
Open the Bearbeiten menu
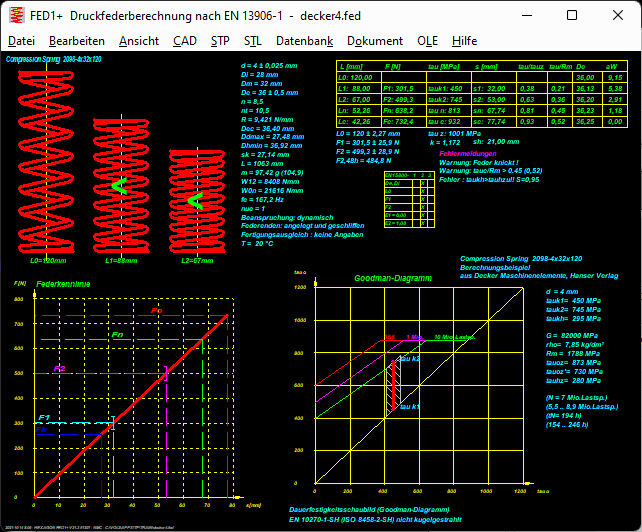(76, 41)
